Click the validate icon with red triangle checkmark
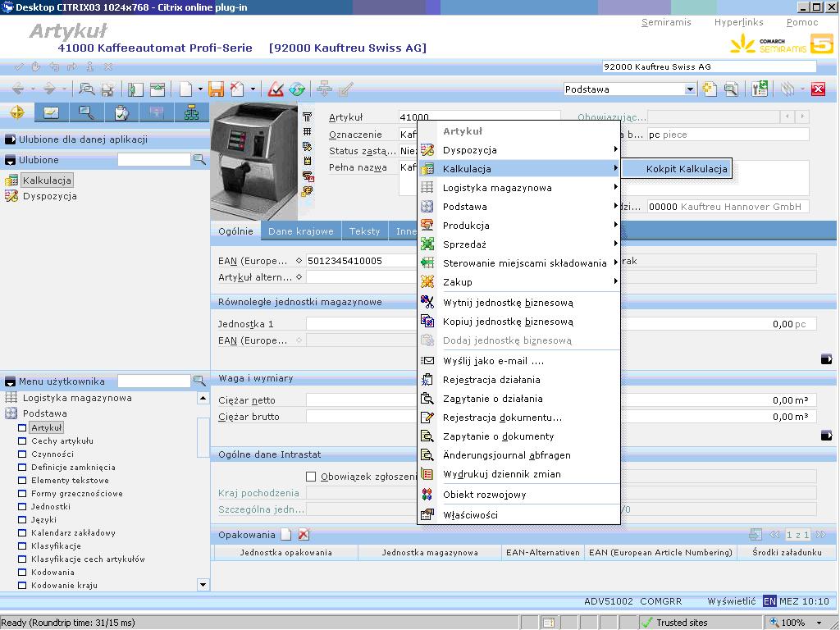The height and width of the screenshot is (630, 840). pos(276,89)
